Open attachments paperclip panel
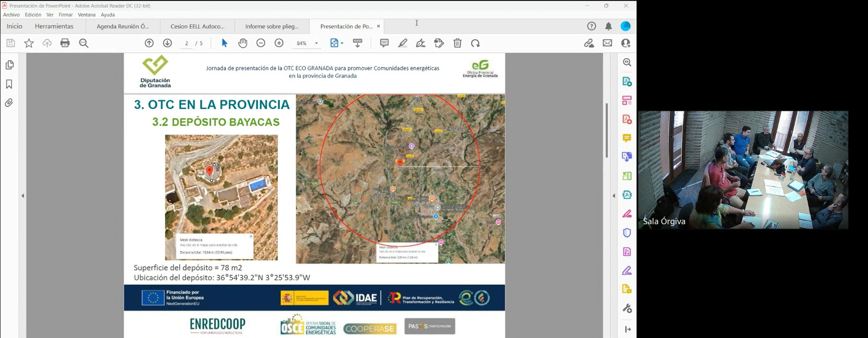The image size is (868, 338). 9,103
